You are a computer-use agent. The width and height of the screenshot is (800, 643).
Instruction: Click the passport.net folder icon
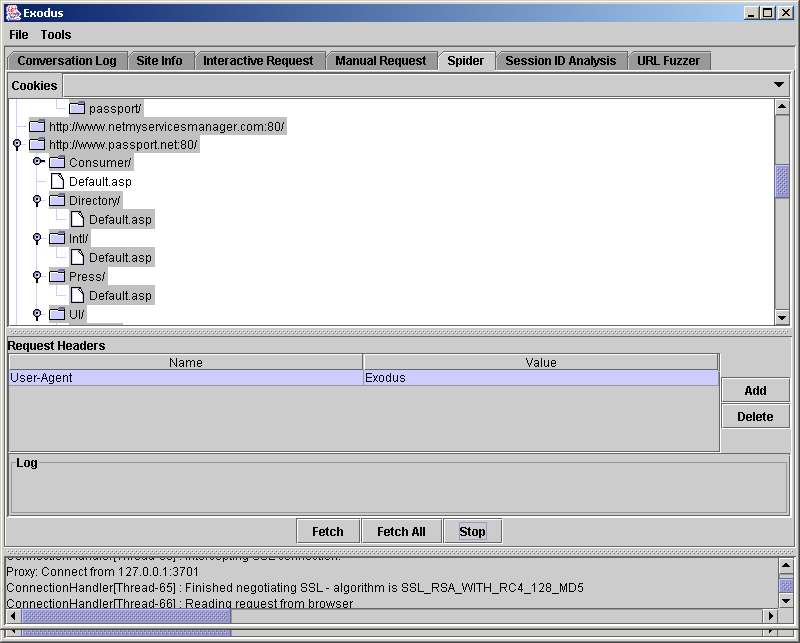(x=37, y=144)
